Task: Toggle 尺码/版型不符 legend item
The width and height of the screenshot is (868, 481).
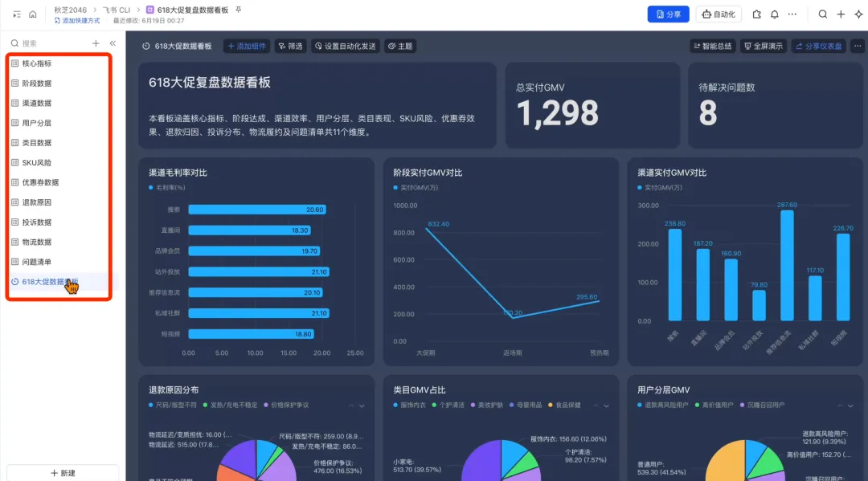Action: [x=173, y=406]
